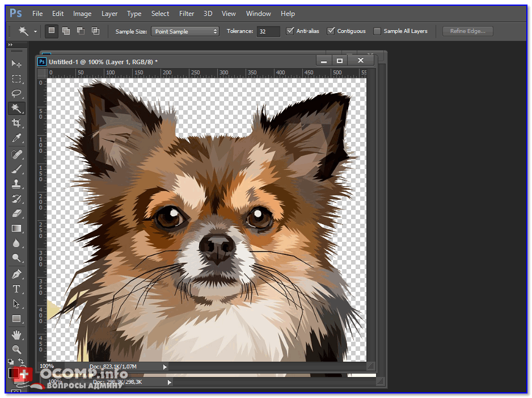Screen dimensions: 532x398
Task: Disable the Anti-alias checkbox
Action: pos(290,31)
